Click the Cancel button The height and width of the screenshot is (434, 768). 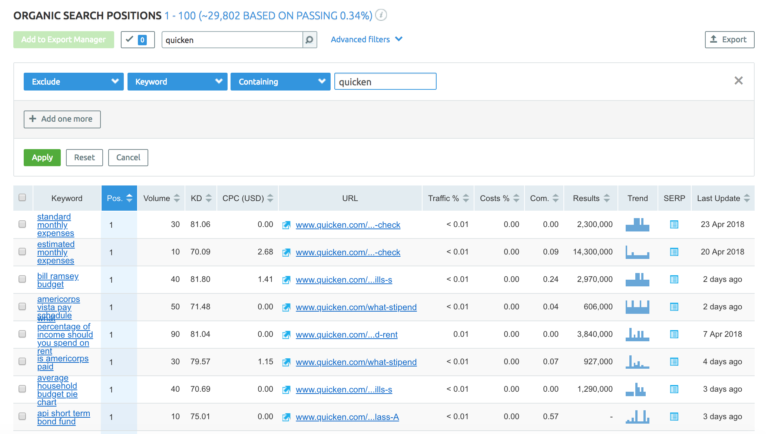(x=128, y=157)
